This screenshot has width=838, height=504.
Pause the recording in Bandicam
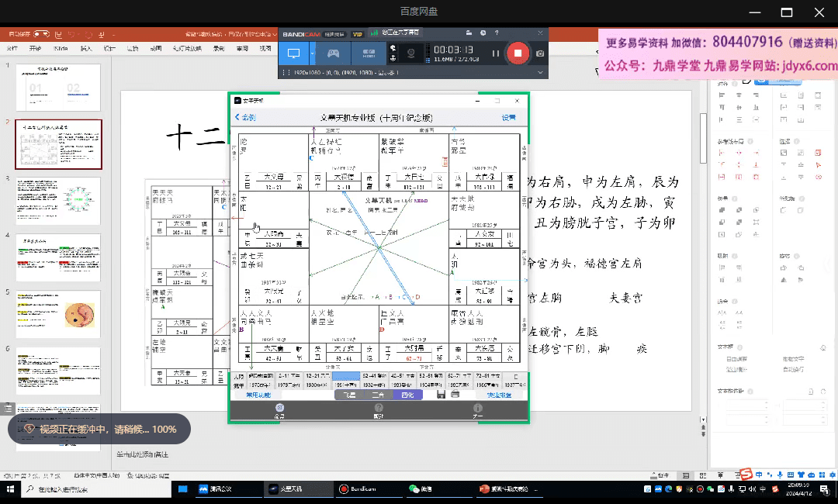pos(495,53)
